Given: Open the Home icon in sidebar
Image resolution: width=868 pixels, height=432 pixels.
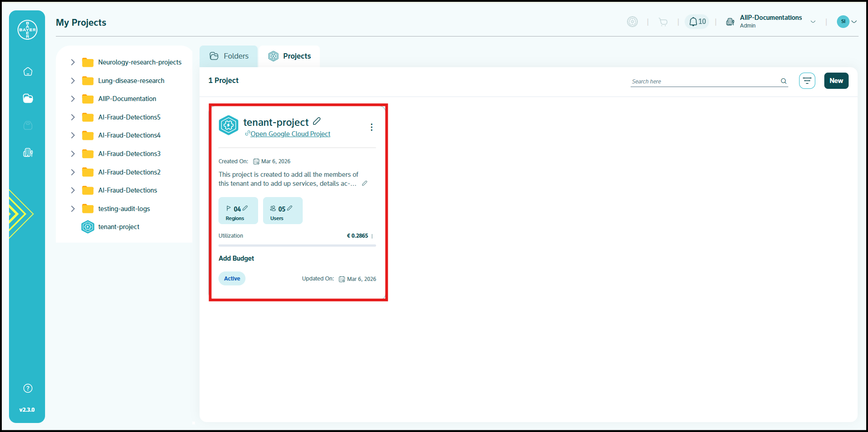Looking at the screenshot, I should point(28,72).
